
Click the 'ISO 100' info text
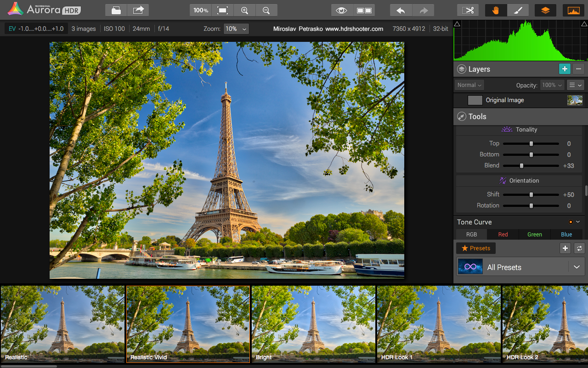pyautogui.click(x=114, y=29)
